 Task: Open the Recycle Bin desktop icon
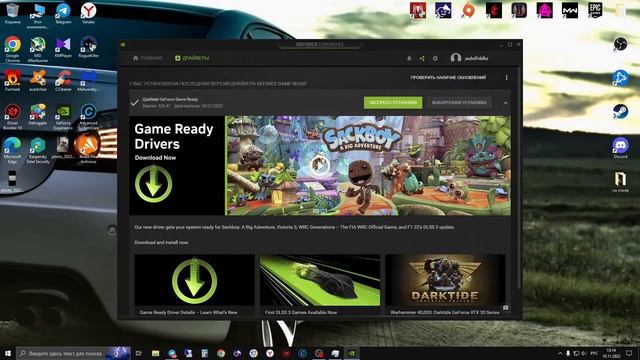click(x=12, y=13)
